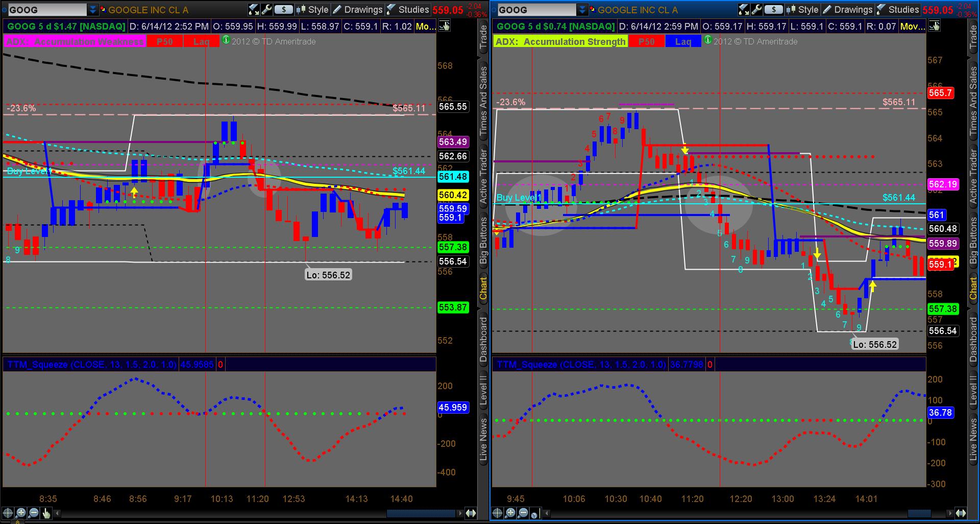Toggle the dollar button in right chart
The width and height of the screenshot is (980, 524).
(773, 10)
